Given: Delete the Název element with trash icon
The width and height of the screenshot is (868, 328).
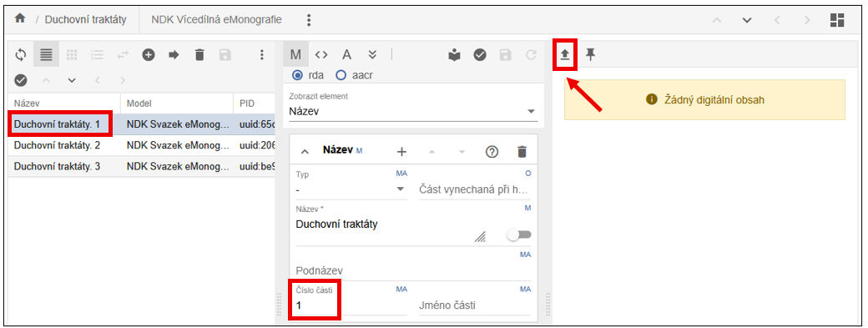Looking at the screenshot, I should tap(522, 152).
